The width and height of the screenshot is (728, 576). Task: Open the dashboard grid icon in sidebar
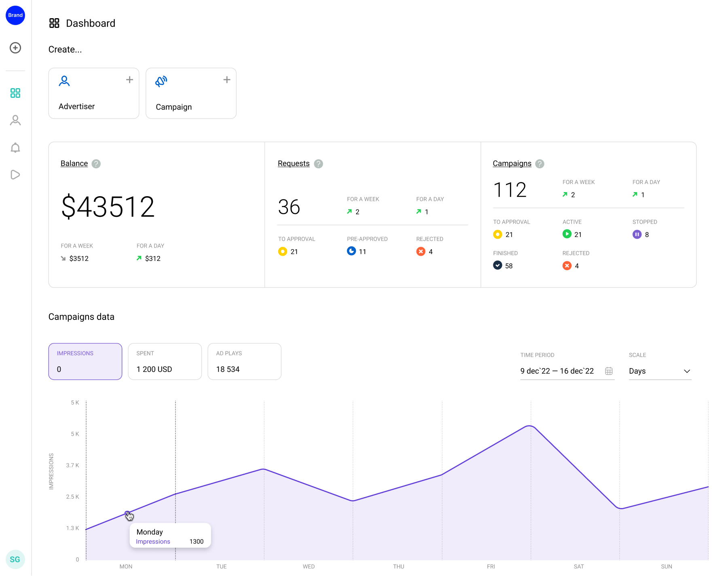pyautogui.click(x=15, y=93)
